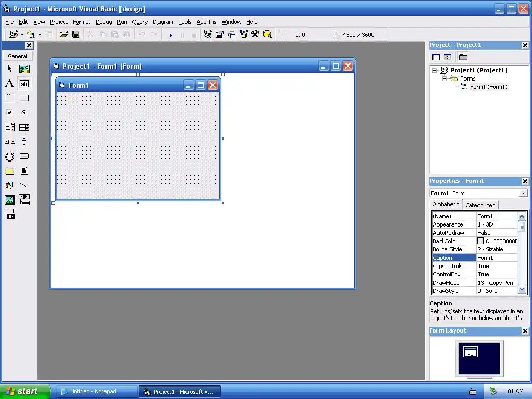Viewport: 532px width, 399px height.
Task: Open the object selector dropdown in Properties
Action: (x=523, y=193)
